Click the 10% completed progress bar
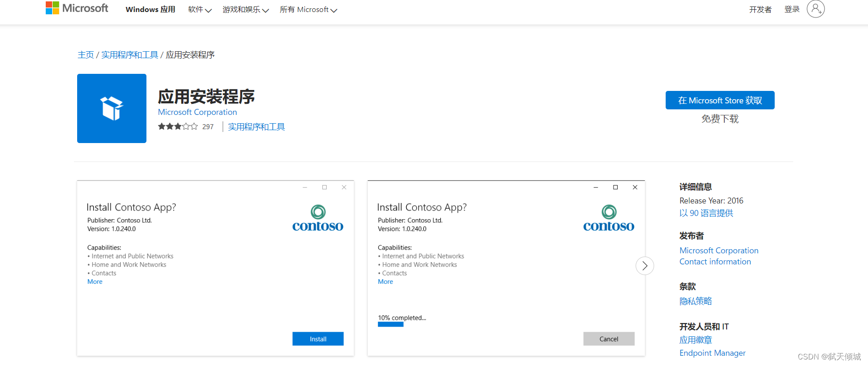Viewport: 868px width, 365px height. (391, 324)
